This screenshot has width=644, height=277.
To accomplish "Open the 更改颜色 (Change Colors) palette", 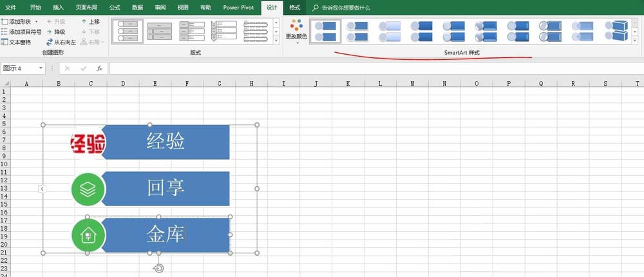I will pyautogui.click(x=296, y=30).
